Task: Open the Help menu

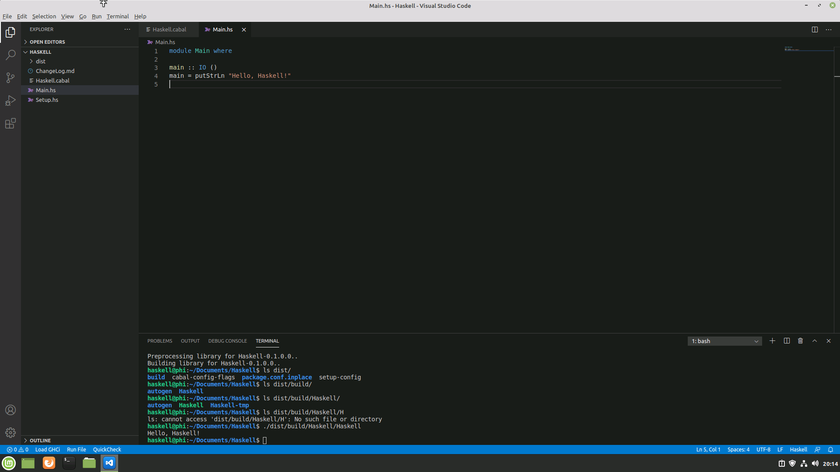Action: [x=140, y=17]
